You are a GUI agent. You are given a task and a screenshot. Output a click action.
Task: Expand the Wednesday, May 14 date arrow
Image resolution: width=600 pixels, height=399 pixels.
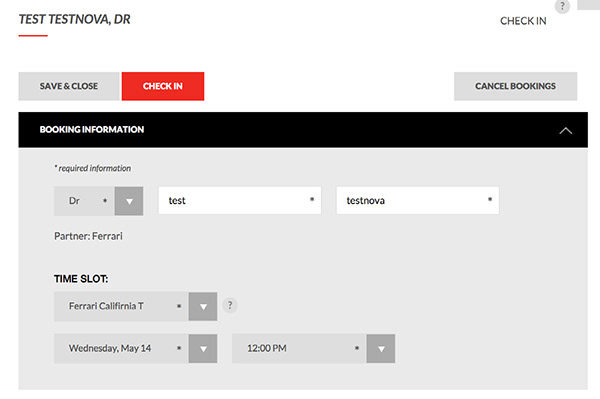[x=203, y=349]
